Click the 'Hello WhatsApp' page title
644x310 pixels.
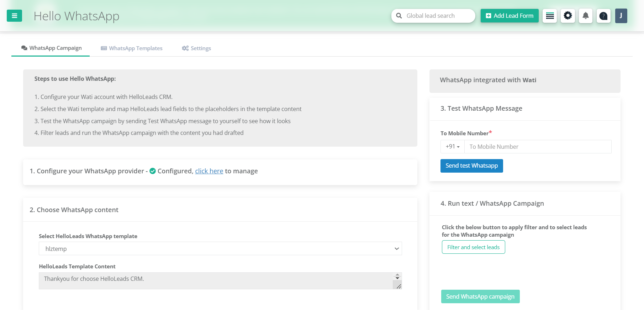pyautogui.click(x=76, y=16)
